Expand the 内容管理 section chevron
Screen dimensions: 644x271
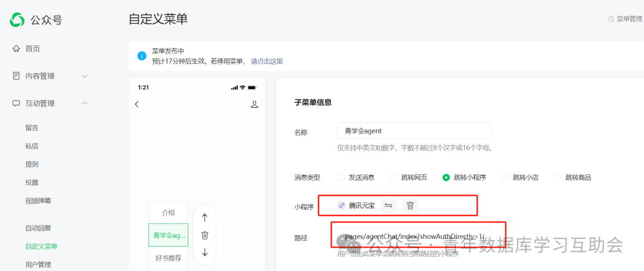click(x=85, y=76)
